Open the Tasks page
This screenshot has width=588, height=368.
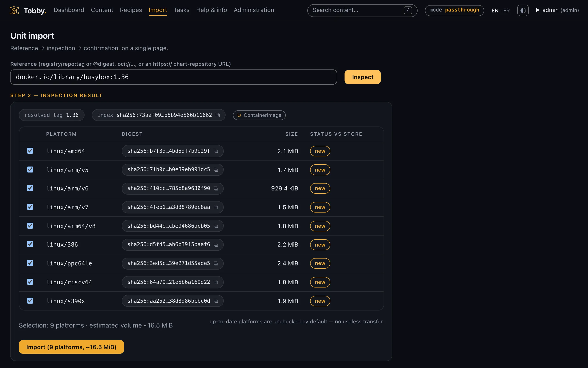tap(181, 10)
